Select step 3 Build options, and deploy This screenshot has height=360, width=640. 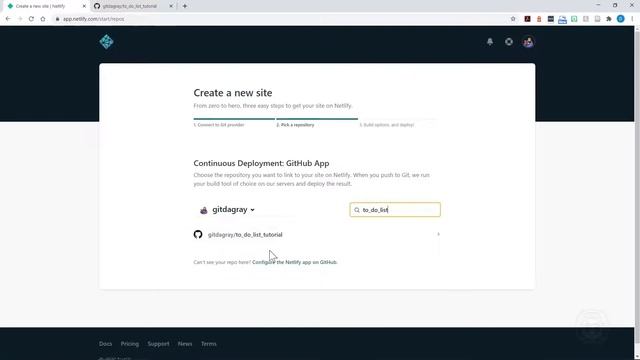tap(387, 124)
